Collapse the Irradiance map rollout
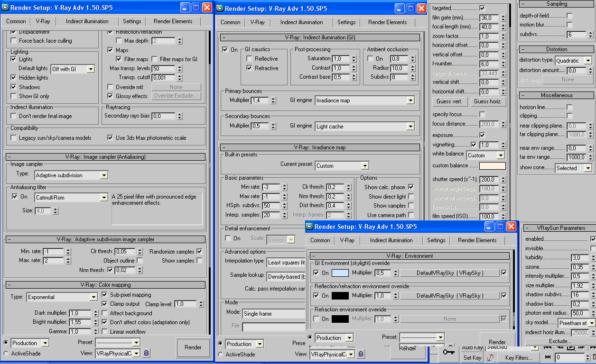The height and width of the screenshot is (364, 596). (320, 147)
